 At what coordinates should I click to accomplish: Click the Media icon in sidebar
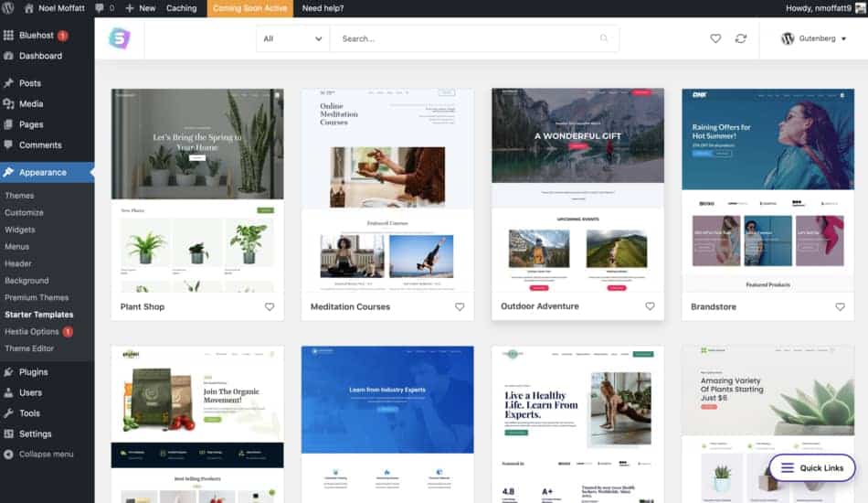(x=8, y=103)
